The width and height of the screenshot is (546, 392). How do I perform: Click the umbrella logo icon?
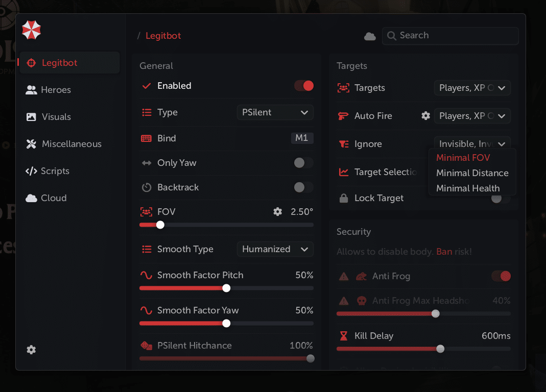pyautogui.click(x=31, y=31)
